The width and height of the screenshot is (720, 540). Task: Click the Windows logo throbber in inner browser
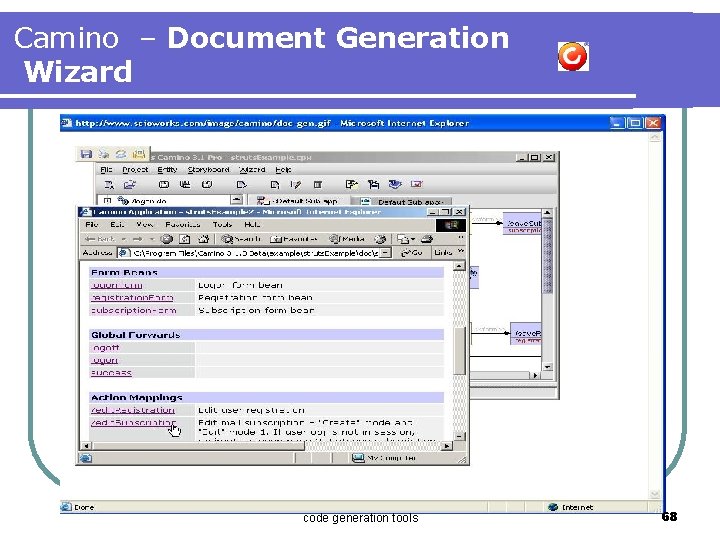(450, 225)
